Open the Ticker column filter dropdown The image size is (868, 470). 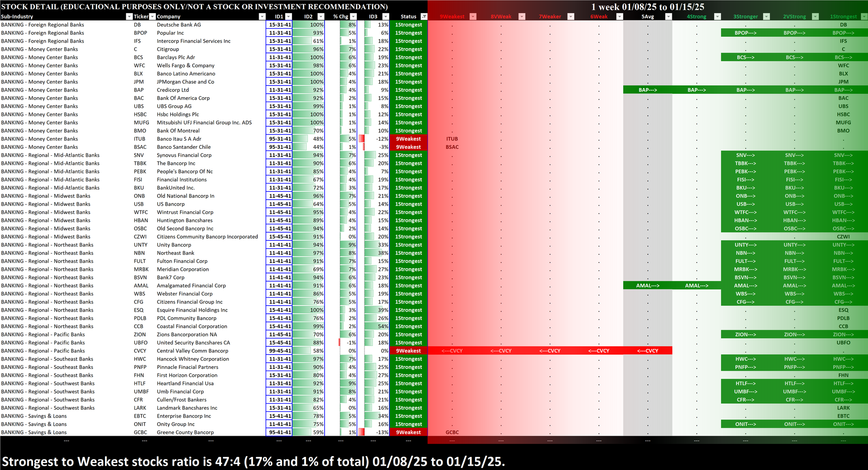point(152,16)
